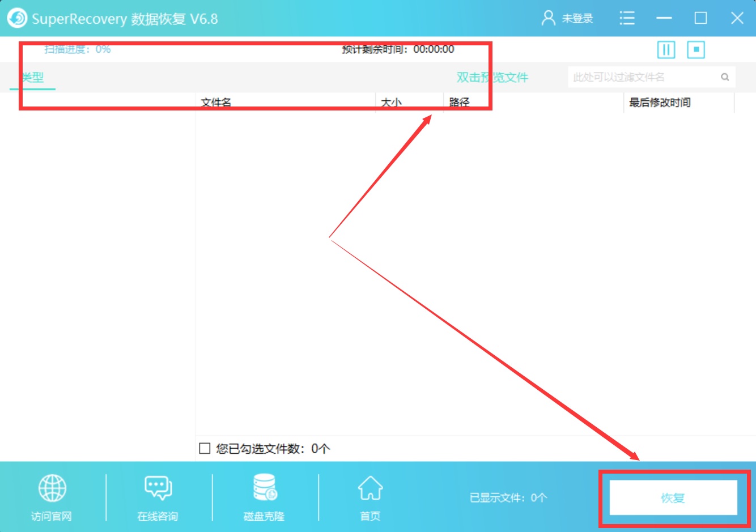Launch 在线咨询 chat support icon
The width and height of the screenshot is (756, 532).
(x=157, y=488)
